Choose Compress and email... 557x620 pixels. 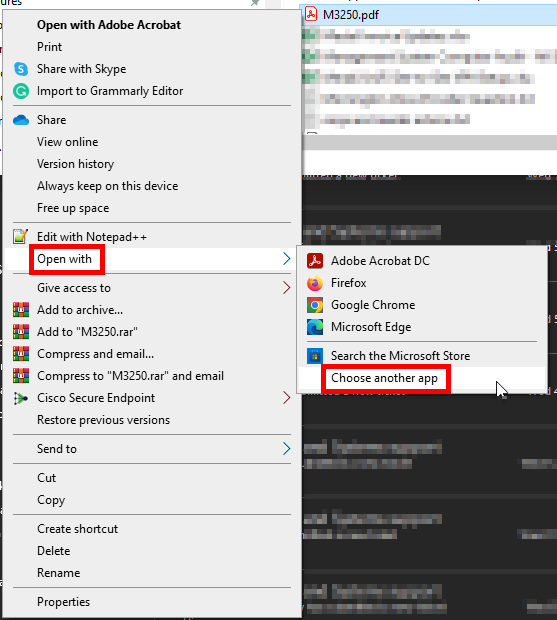coord(153,354)
